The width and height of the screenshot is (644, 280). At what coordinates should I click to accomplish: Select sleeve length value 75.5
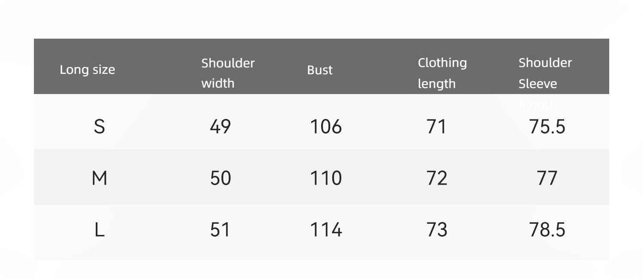tap(547, 127)
